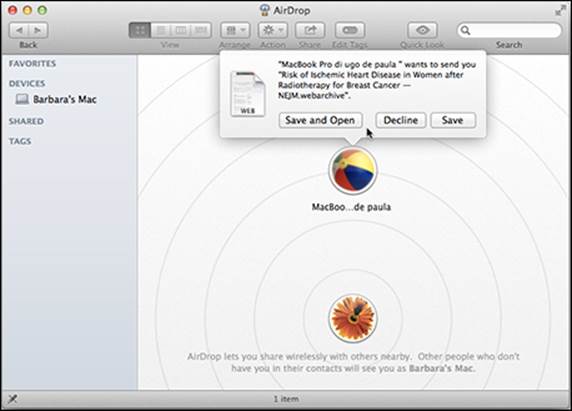Click the webarchive file icon
This screenshot has width=572, height=411.
tap(248, 94)
